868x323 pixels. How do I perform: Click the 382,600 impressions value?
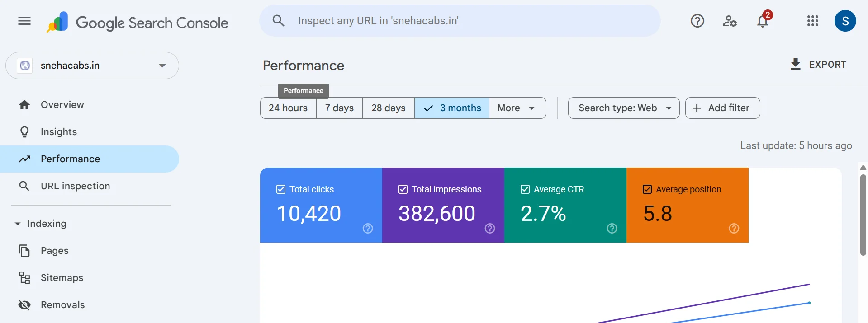pyautogui.click(x=437, y=213)
